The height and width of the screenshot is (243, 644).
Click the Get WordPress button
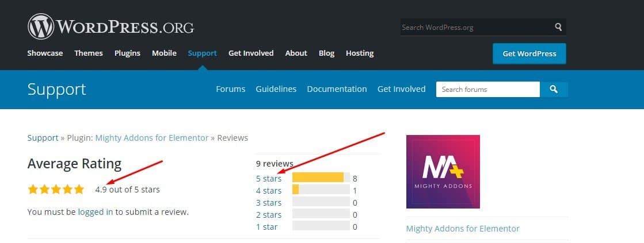(529, 53)
